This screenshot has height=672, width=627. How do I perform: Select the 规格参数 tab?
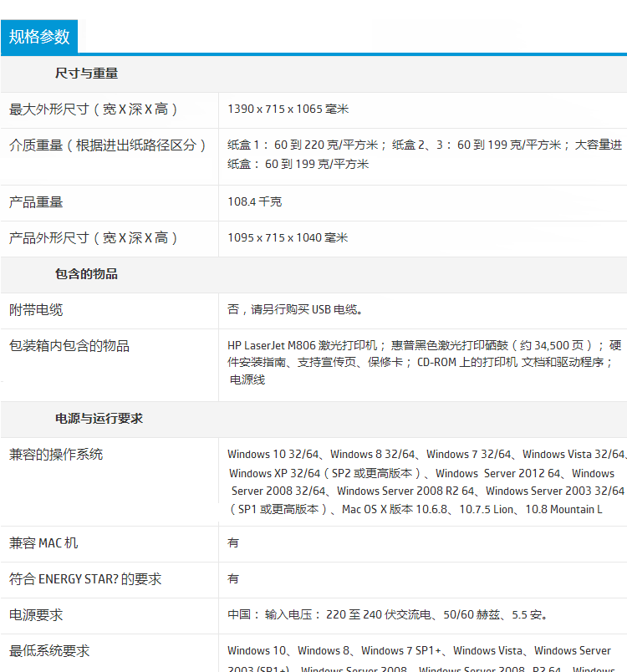click(39, 37)
